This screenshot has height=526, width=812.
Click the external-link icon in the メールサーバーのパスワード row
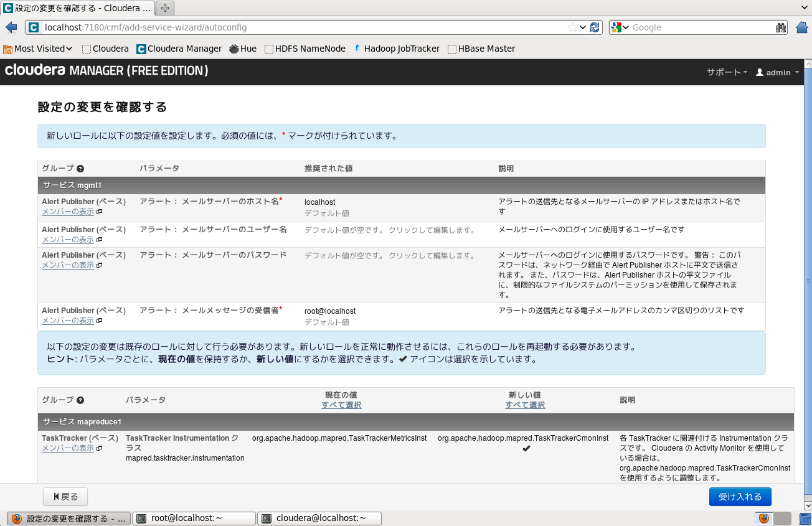(x=99, y=265)
